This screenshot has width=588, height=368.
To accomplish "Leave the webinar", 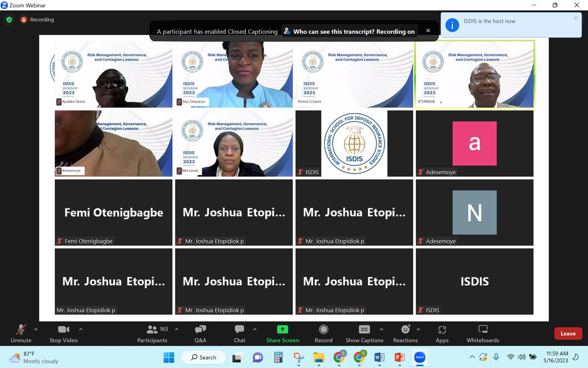I will click(568, 334).
